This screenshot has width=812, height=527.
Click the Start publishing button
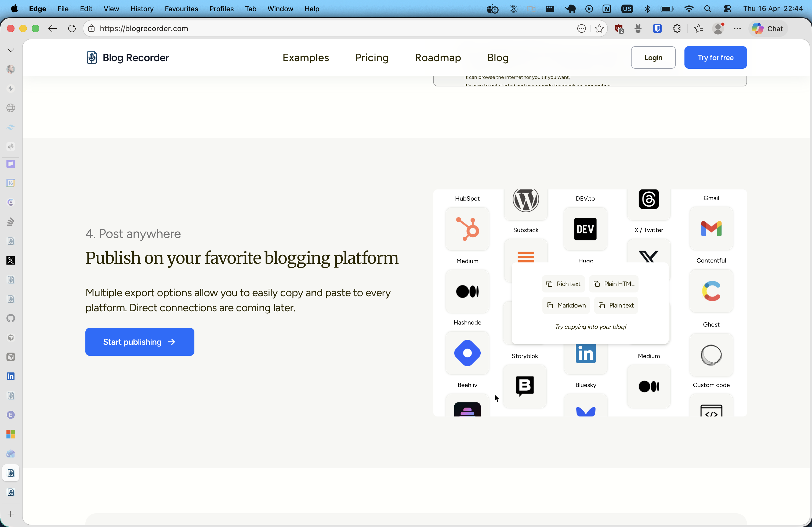click(x=140, y=342)
